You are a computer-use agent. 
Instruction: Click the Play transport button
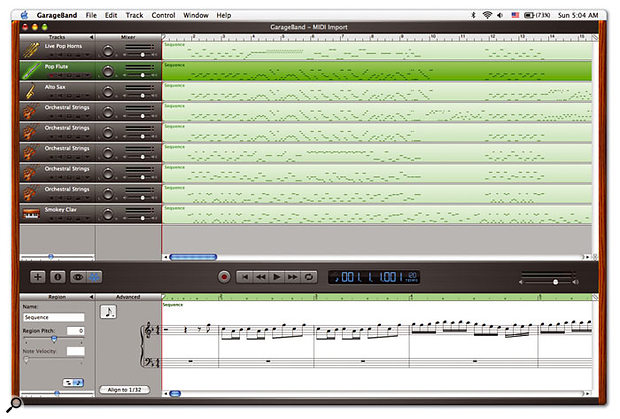point(277,277)
